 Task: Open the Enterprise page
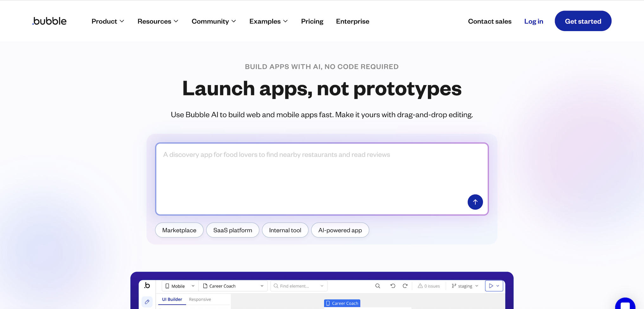pos(352,21)
